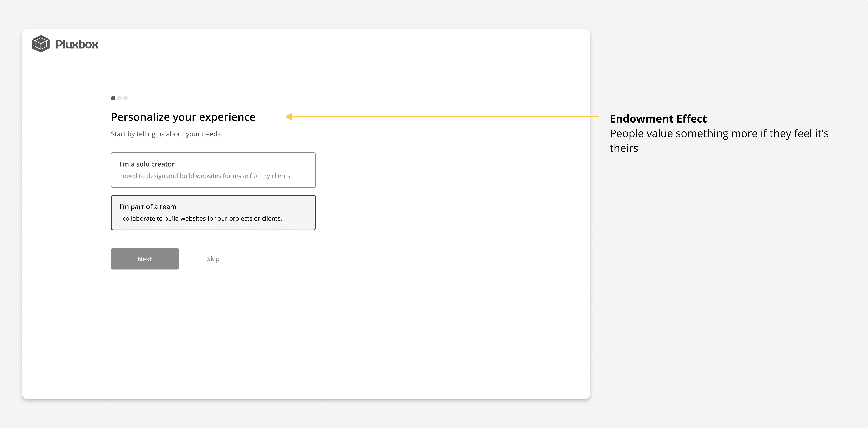Select the "I'm a solo creator" option
The width and height of the screenshot is (868, 428).
(x=213, y=170)
